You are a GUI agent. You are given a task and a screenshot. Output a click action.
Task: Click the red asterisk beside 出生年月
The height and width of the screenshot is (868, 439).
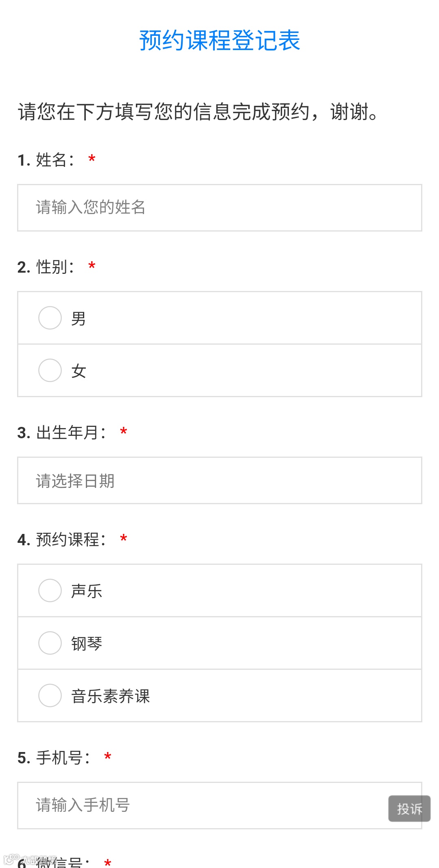tap(124, 432)
